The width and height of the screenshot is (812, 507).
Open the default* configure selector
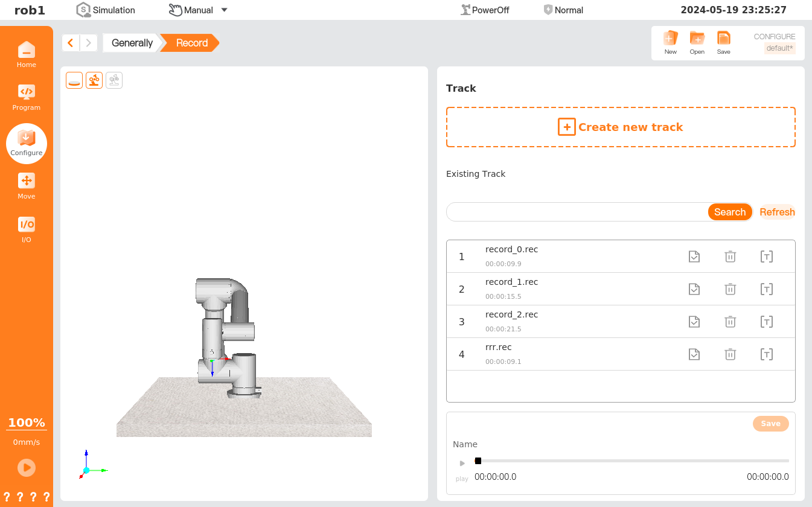[779, 48]
